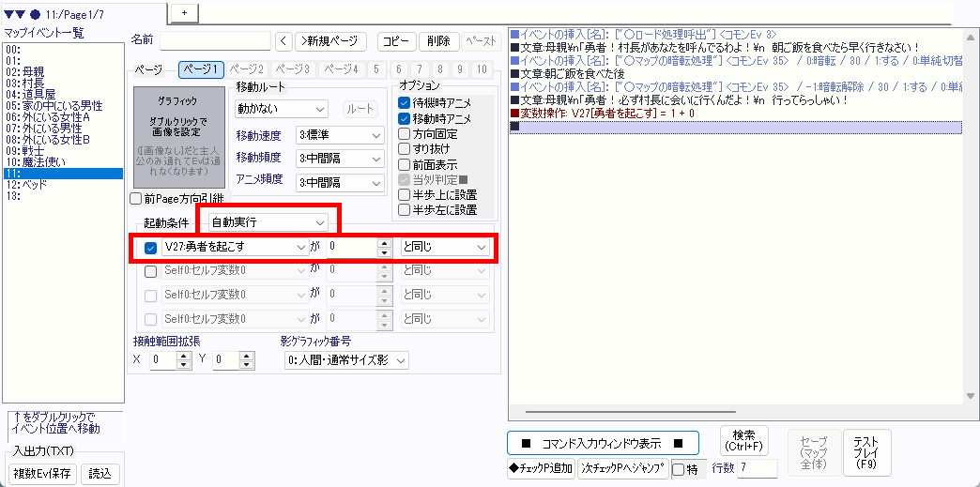Disable 待機時アニメ option
The height and width of the screenshot is (487, 980).
(x=405, y=102)
